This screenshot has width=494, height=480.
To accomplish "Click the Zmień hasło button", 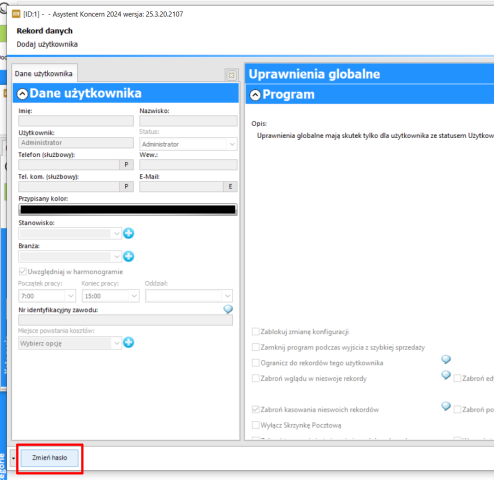I will point(50,458).
